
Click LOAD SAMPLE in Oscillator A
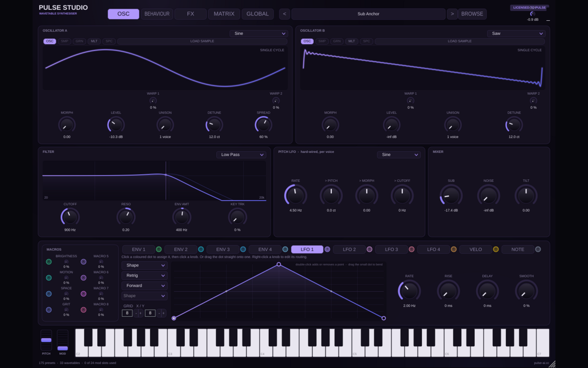click(x=202, y=41)
